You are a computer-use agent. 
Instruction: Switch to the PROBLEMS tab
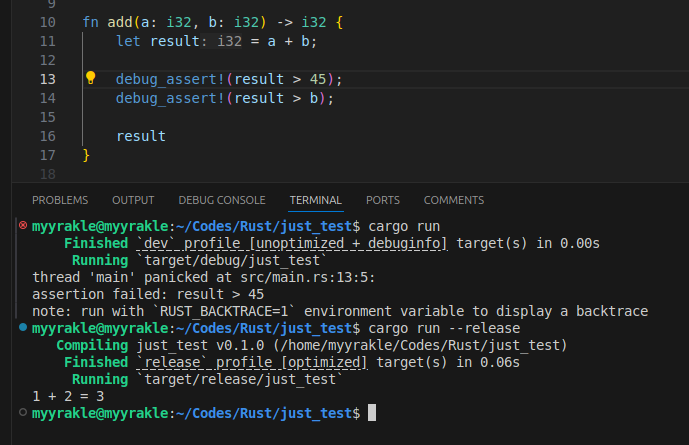click(60, 200)
